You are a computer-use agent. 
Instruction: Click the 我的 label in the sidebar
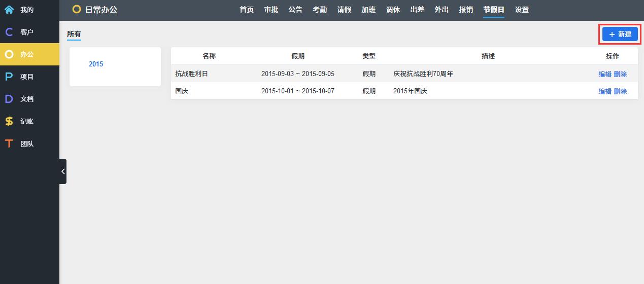(x=27, y=10)
